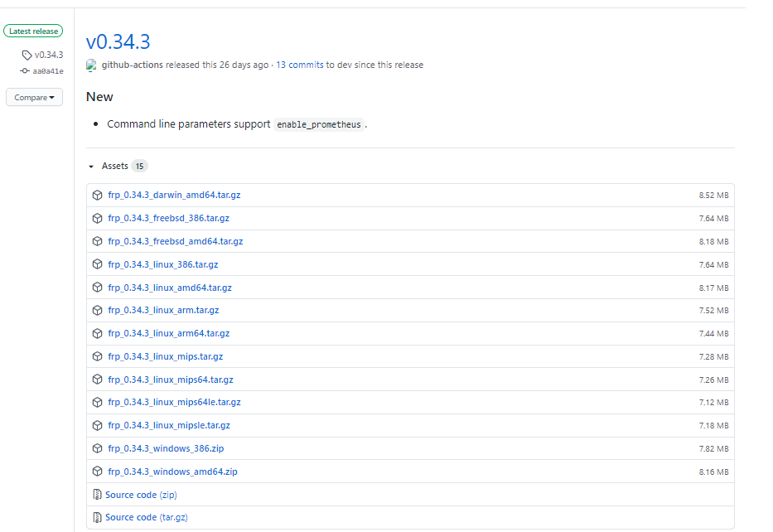Click package icon beside linux_amd64 tarball
773x532 pixels.
(97, 288)
